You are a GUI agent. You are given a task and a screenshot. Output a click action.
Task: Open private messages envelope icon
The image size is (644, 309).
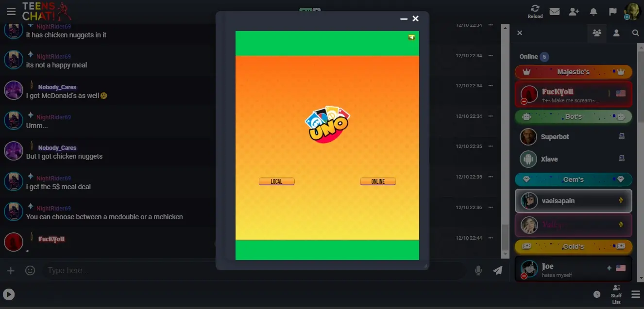(555, 11)
